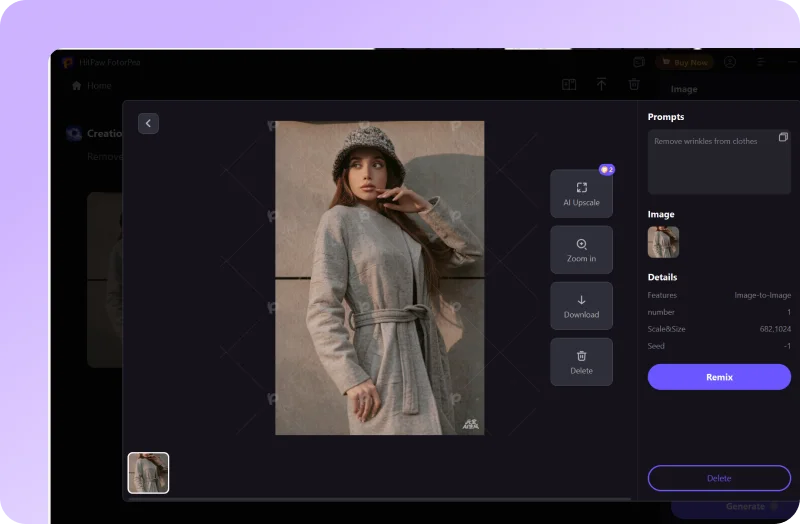Image resolution: width=800 pixels, height=524 pixels.
Task: Open the hamburger menu in title bar
Action: pos(762,62)
